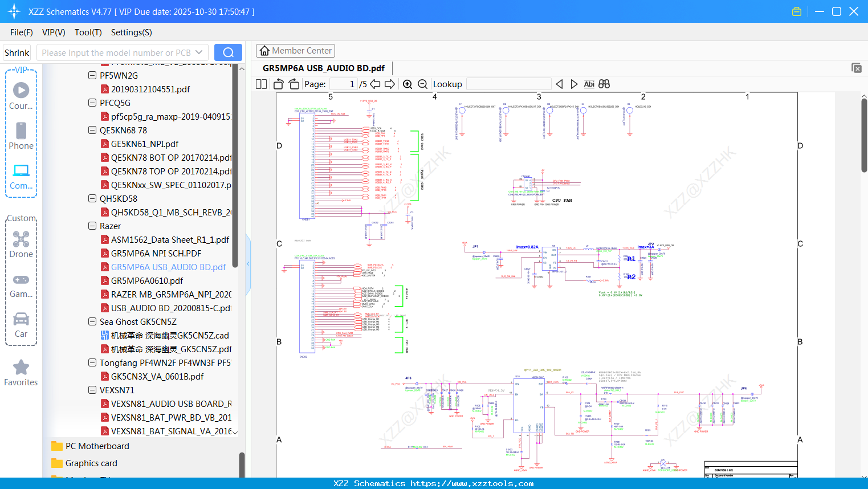Screen dimensions: 868x489
Task: Collapse the Sea Ghost GK5CN5Z folder
Action: (92, 321)
